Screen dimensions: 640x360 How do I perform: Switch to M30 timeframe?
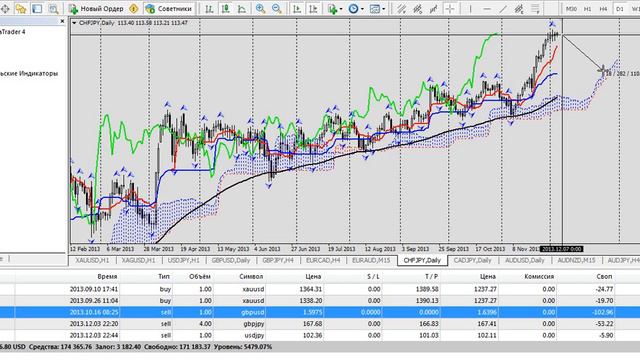point(571,9)
